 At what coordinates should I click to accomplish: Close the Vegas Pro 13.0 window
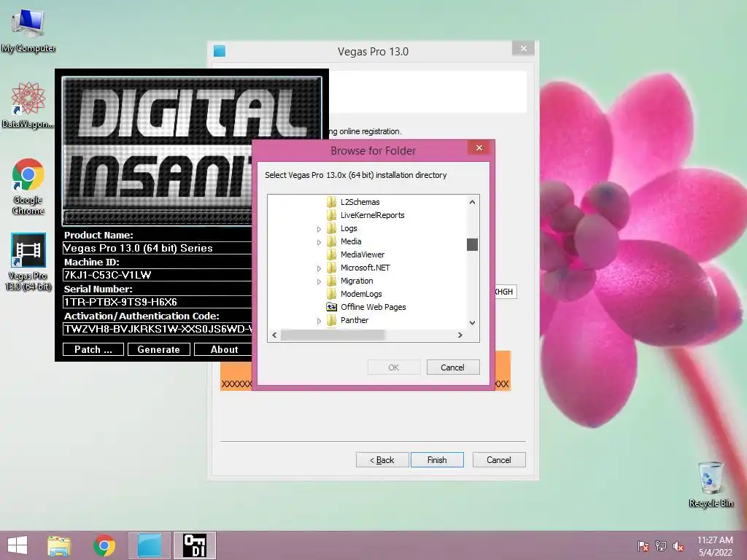coord(523,49)
